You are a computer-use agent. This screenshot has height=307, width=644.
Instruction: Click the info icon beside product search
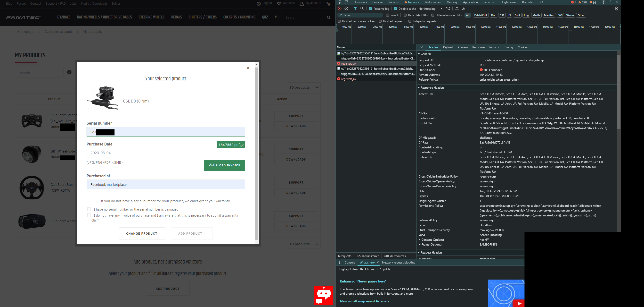[x=69, y=72]
